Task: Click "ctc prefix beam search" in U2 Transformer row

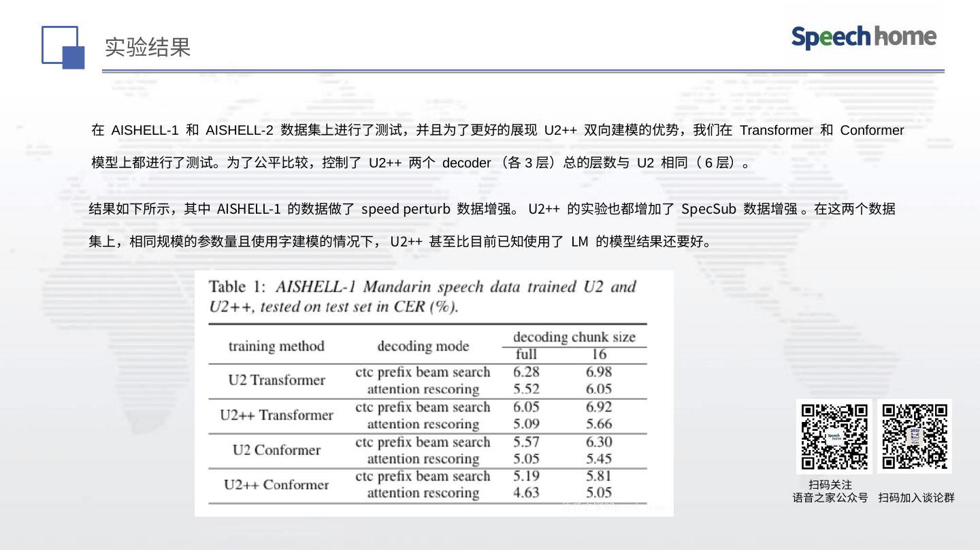Action: point(423,372)
